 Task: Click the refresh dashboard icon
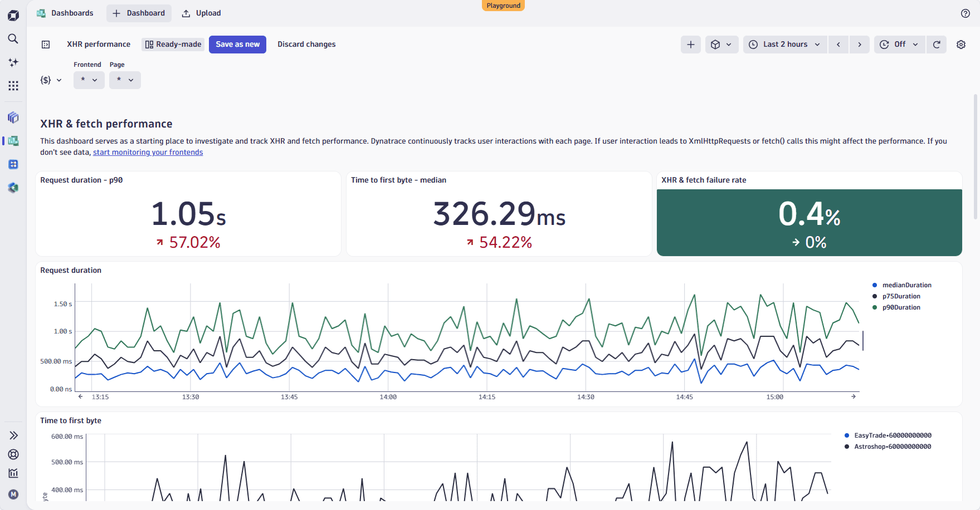(x=937, y=45)
